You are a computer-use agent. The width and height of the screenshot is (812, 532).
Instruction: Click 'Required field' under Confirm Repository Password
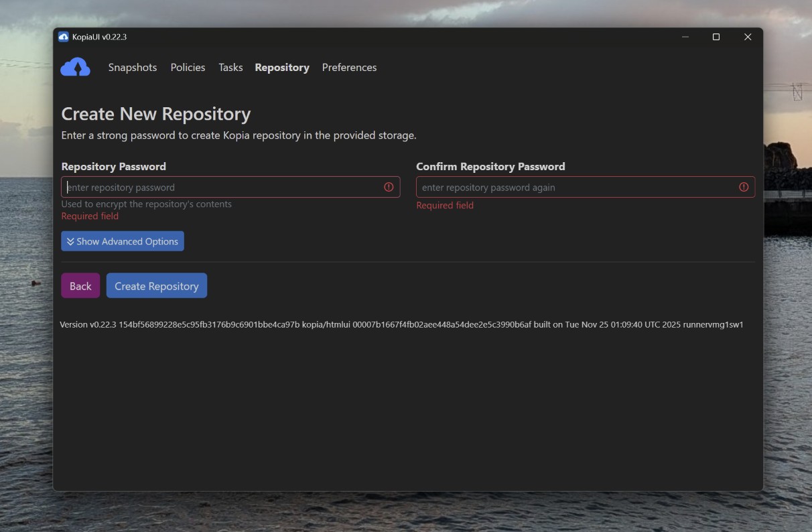(x=445, y=205)
